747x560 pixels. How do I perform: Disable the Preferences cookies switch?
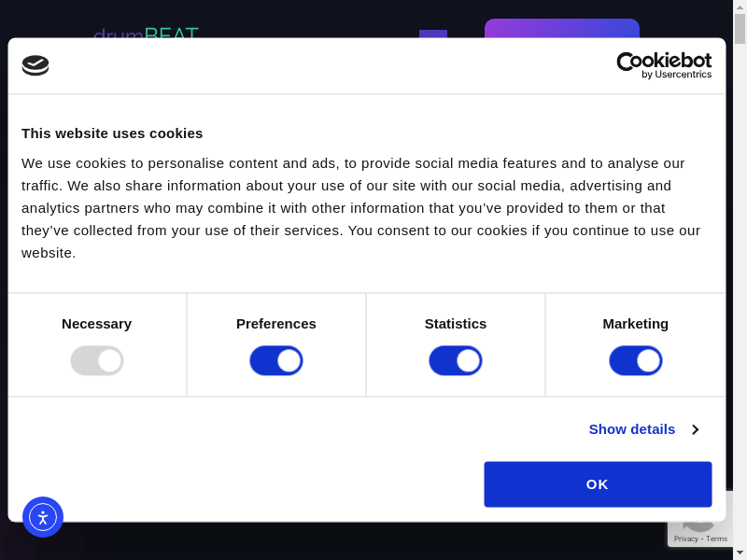pyautogui.click(x=276, y=360)
